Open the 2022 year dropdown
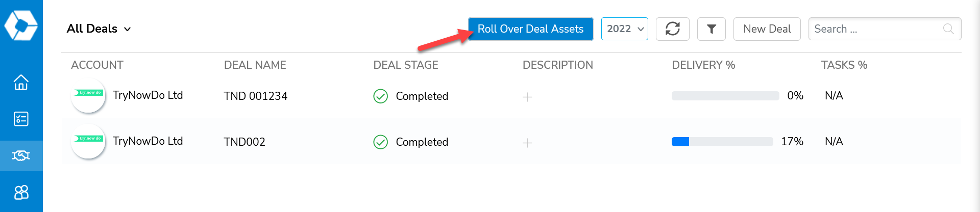This screenshot has height=212, width=980. pos(625,29)
